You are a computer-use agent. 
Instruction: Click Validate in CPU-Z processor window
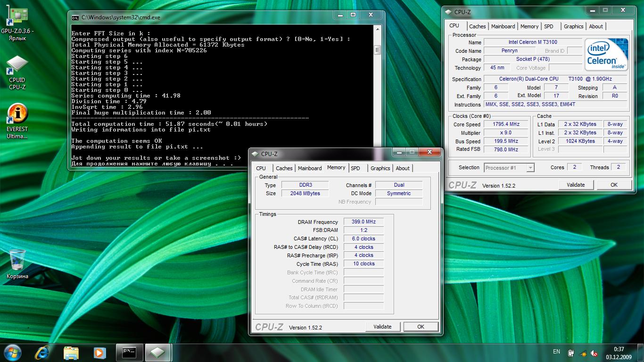pyautogui.click(x=576, y=185)
